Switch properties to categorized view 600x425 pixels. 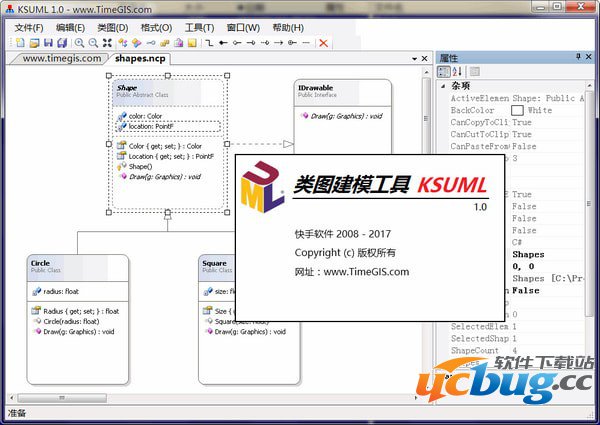click(x=445, y=72)
